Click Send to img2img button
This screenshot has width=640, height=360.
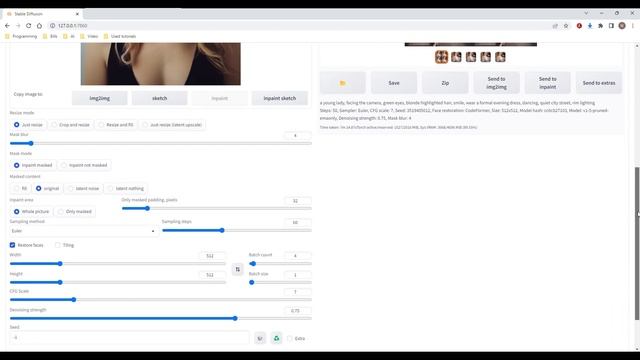tap(496, 83)
